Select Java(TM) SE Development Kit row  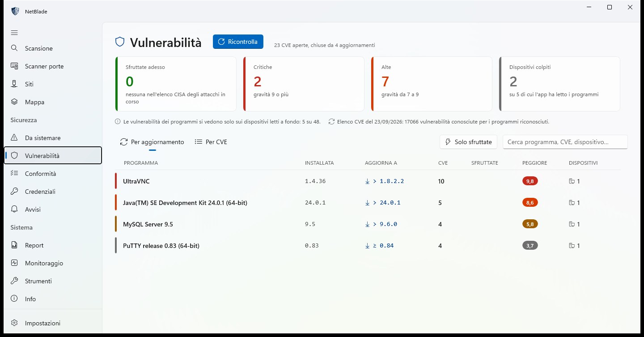click(368, 203)
